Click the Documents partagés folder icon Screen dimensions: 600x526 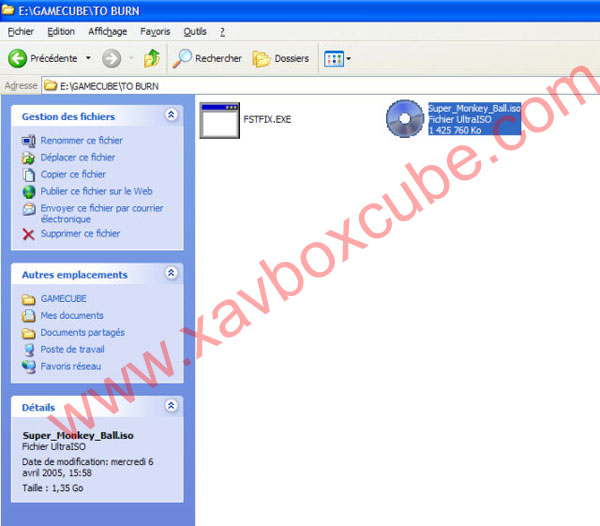(x=29, y=333)
